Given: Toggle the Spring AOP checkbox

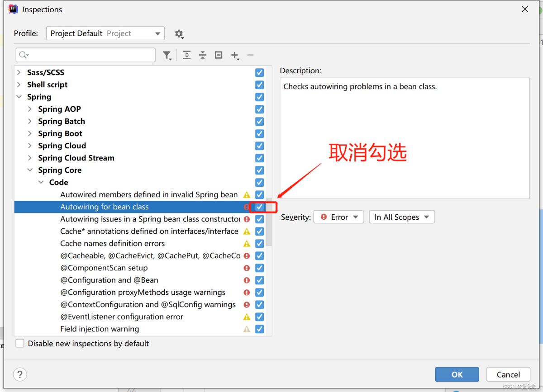Looking at the screenshot, I should (259, 109).
